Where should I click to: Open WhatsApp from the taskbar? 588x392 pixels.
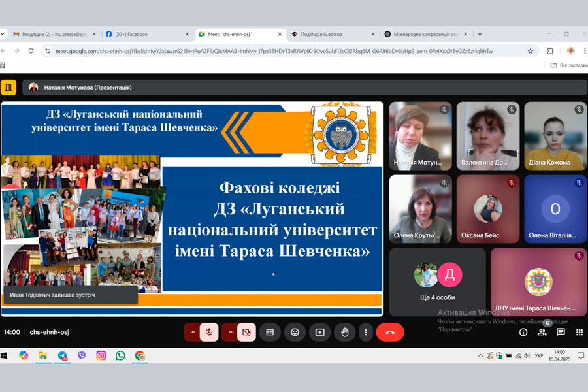click(x=120, y=355)
